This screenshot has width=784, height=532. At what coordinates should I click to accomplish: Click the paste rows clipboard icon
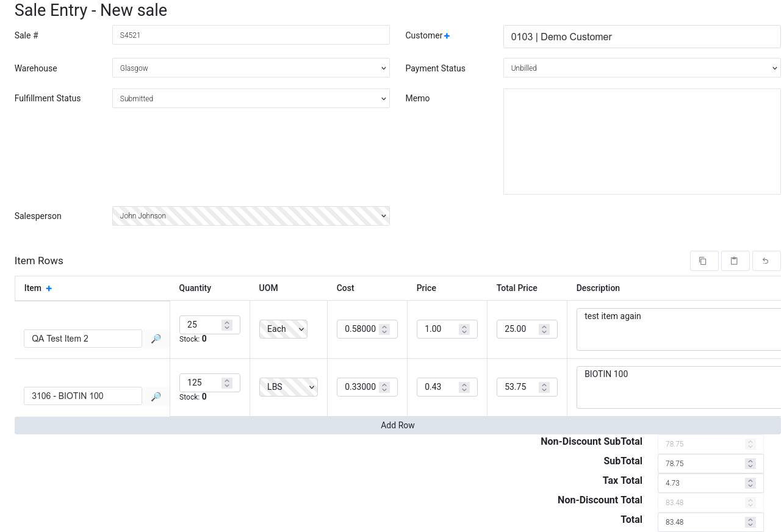735,261
